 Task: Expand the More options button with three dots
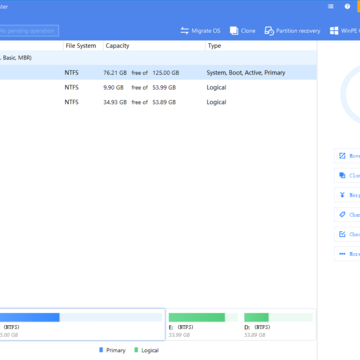[x=347, y=254]
